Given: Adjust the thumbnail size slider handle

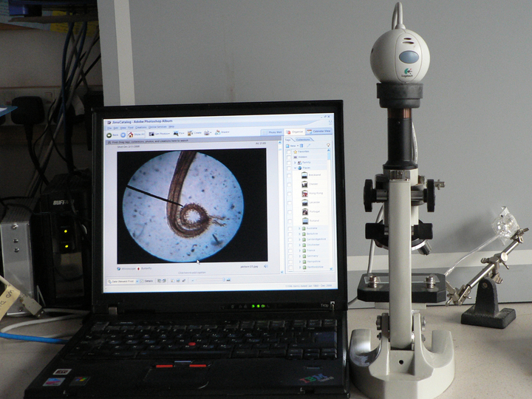Looking at the screenshot, I should (224, 280).
